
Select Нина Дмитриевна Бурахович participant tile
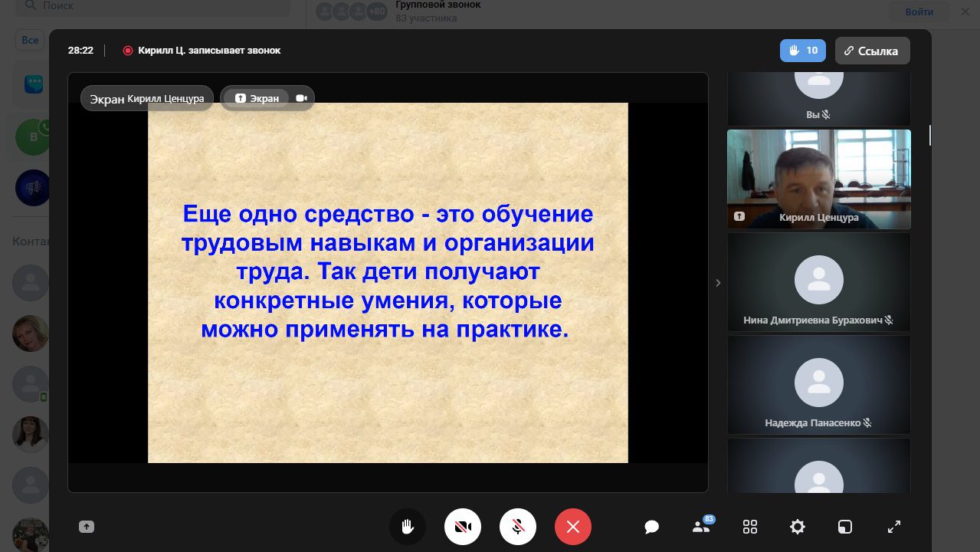pos(818,282)
